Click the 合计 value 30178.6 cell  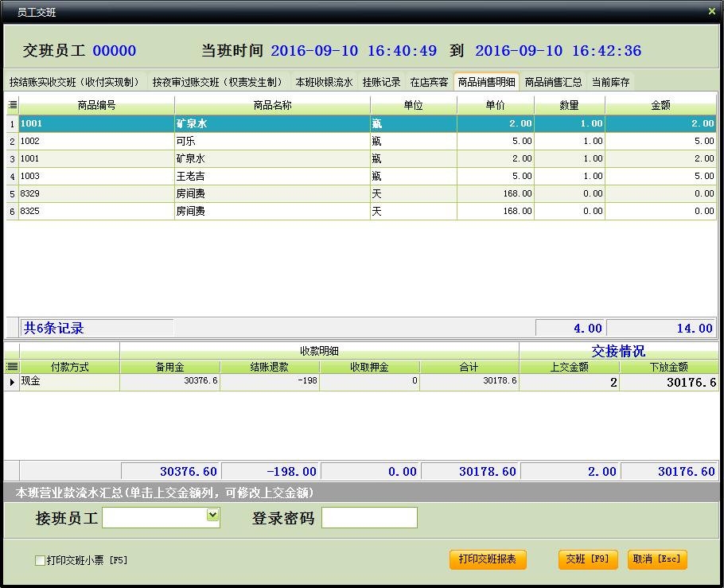coord(469,382)
